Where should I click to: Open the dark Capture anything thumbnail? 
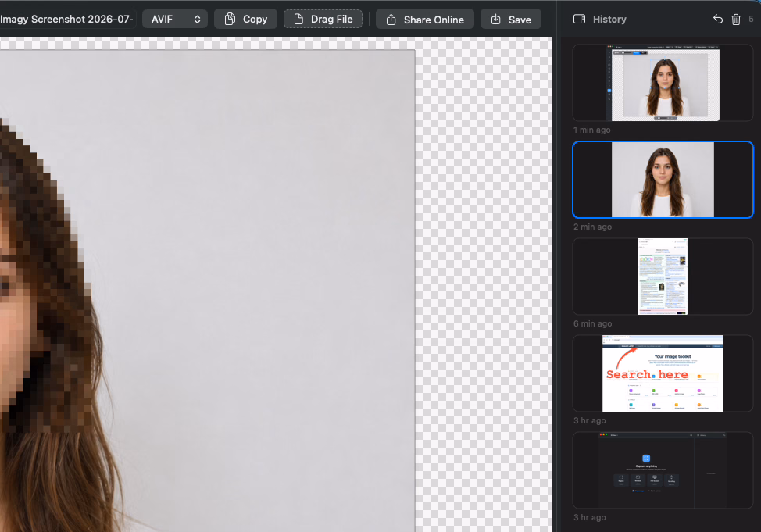point(663,470)
